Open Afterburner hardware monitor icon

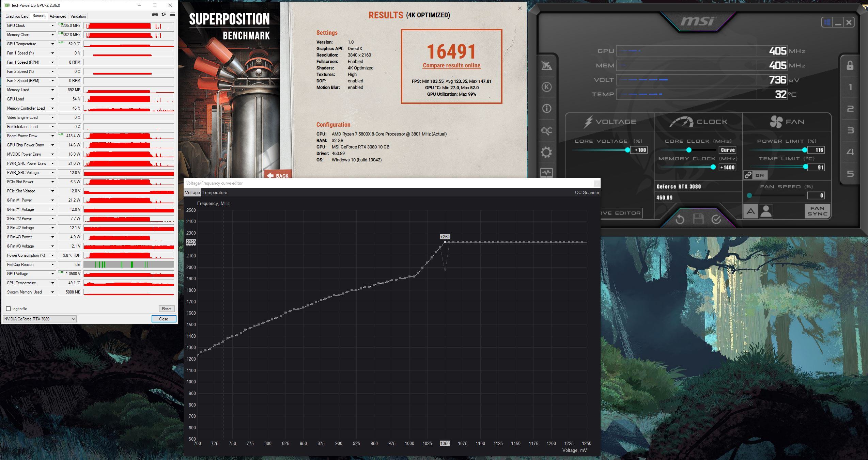[546, 173]
